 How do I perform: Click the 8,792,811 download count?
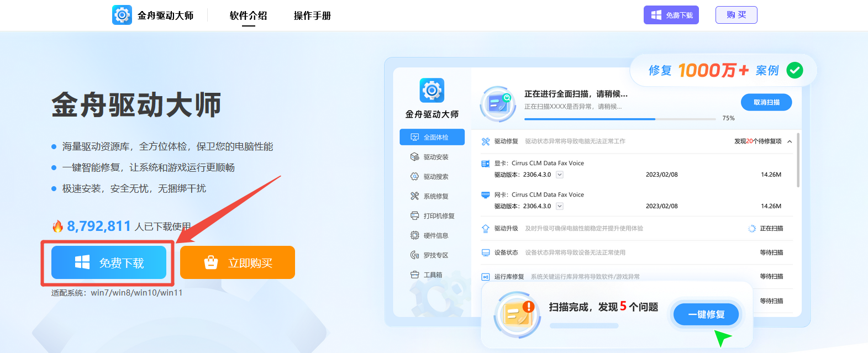click(99, 226)
